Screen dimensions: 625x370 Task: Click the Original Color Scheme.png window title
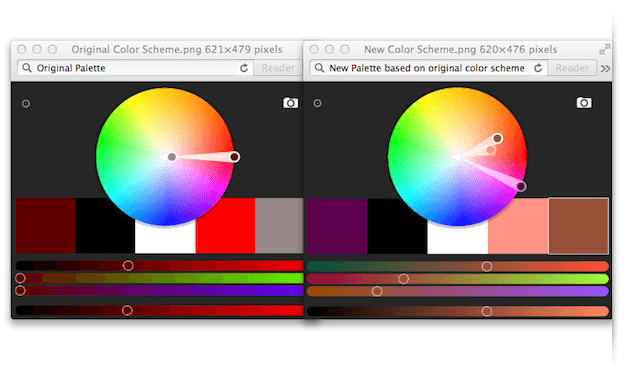pyautogui.click(x=177, y=49)
